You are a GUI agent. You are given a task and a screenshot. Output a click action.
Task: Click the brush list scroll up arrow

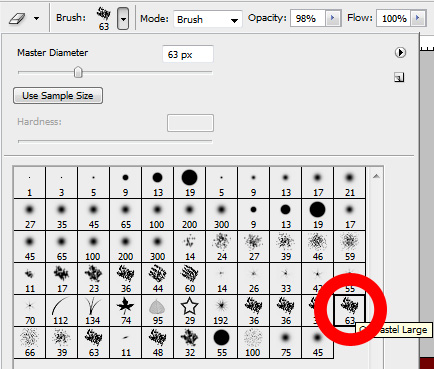coord(376,176)
